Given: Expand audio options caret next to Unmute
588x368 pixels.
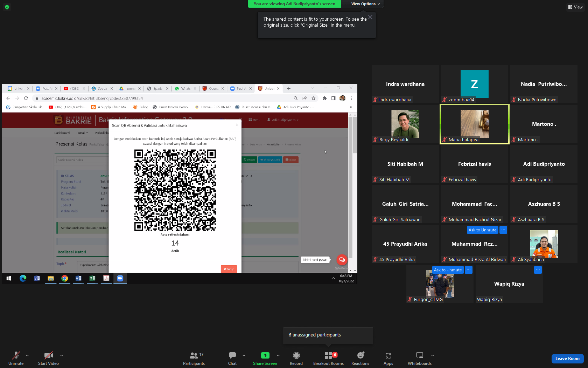Looking at the screenshot, I should (x=27, y=355).
